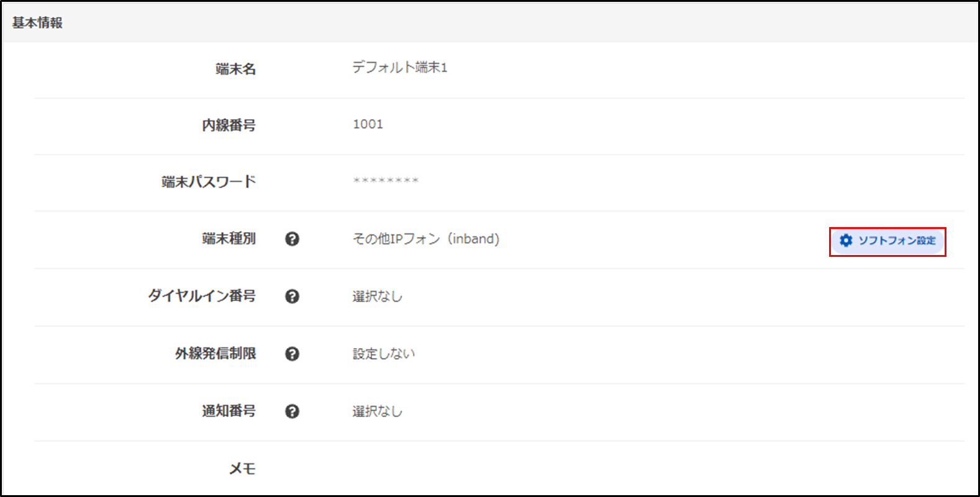The image size is (980, 497).
Task: Click the その他IPフォン (inband) value
Action: click(x=425, y=239)
